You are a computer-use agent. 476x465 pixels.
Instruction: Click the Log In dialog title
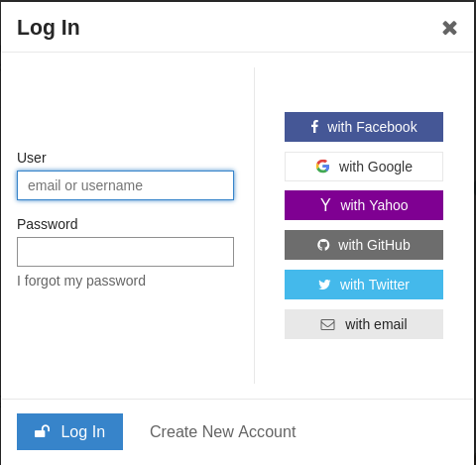tap(49, 29)
